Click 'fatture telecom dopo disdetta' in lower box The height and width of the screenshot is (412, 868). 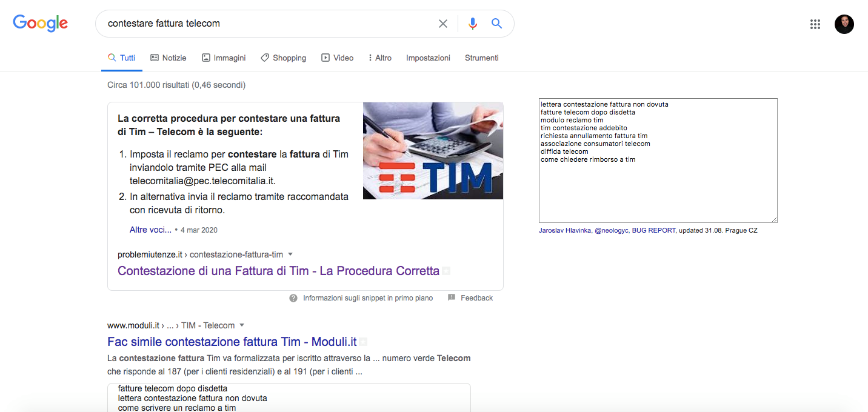(x=173, y=388)
